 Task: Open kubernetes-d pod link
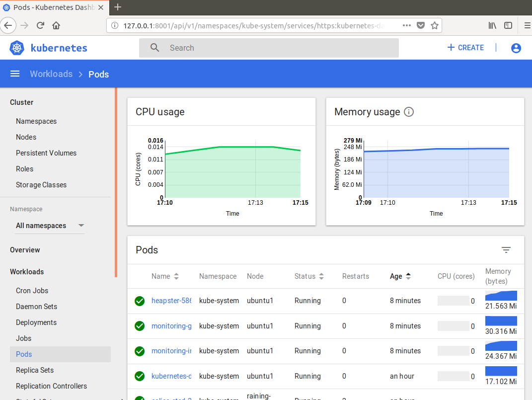(171, 376)
